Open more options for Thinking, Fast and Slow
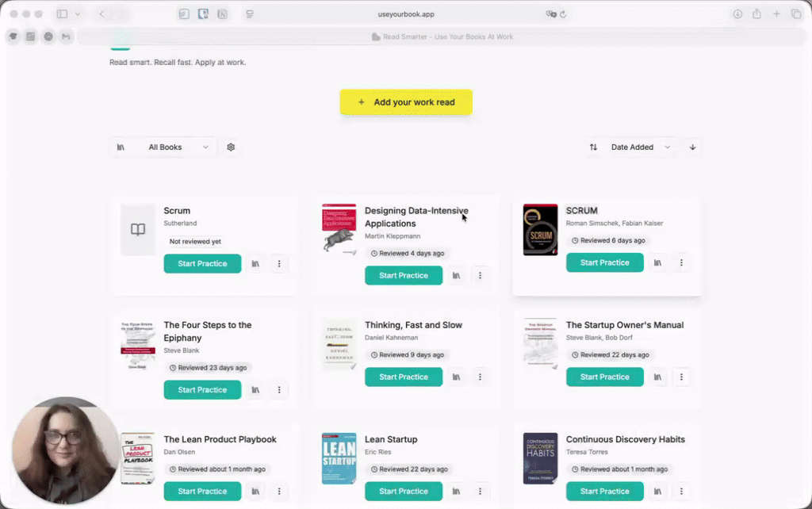Viewport: 812px width, 509px height. 480,377
